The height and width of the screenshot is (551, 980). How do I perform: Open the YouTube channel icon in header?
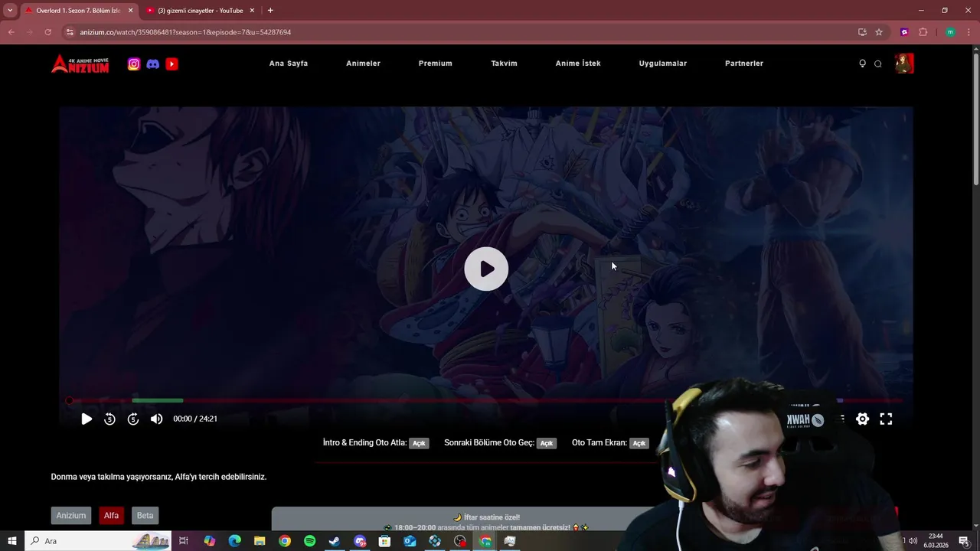pos(172,64)
